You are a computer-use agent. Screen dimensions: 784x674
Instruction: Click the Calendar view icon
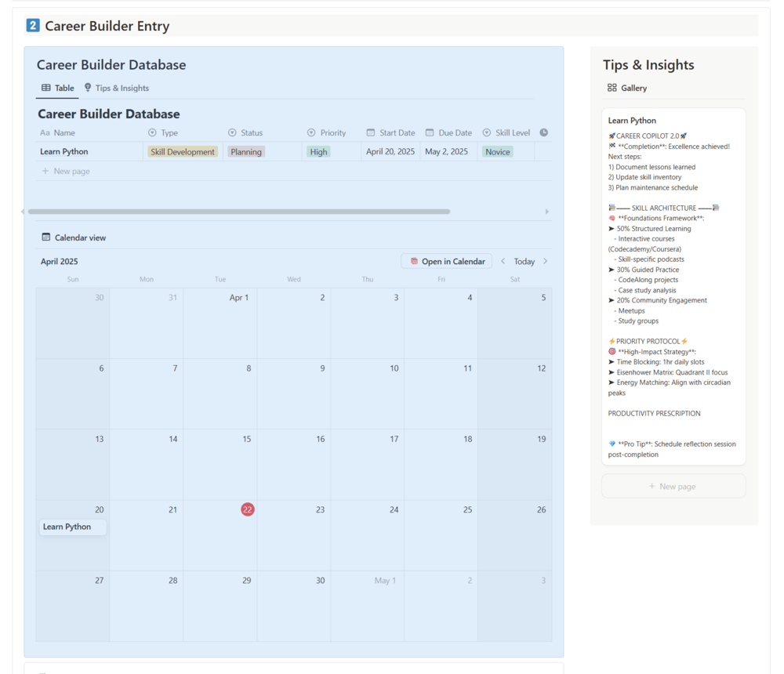(x=46, y=237)
